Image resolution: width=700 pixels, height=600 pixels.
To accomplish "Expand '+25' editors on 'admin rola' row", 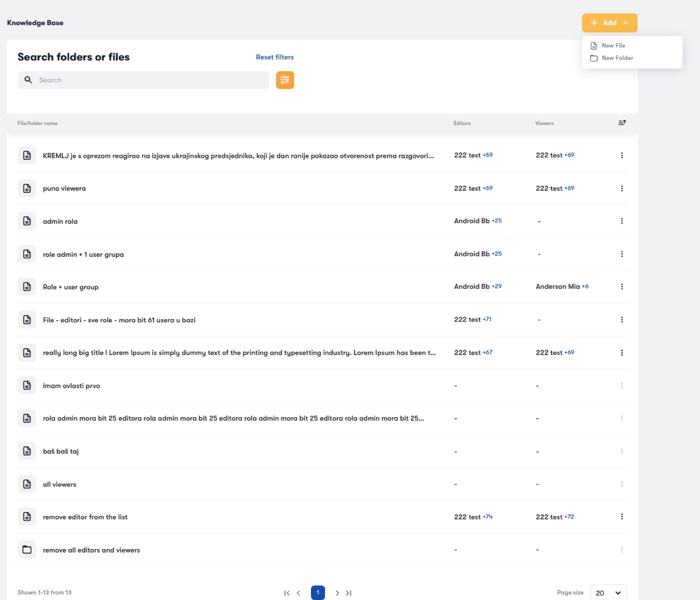I will click(496, 221).
